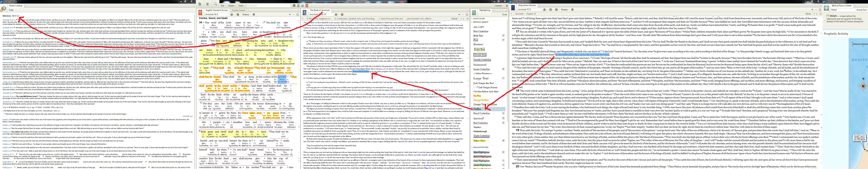Image resolution: width=868 pixels, height=169 pixels.
Task: Choose the Color Box style
Action: (480, 50)
